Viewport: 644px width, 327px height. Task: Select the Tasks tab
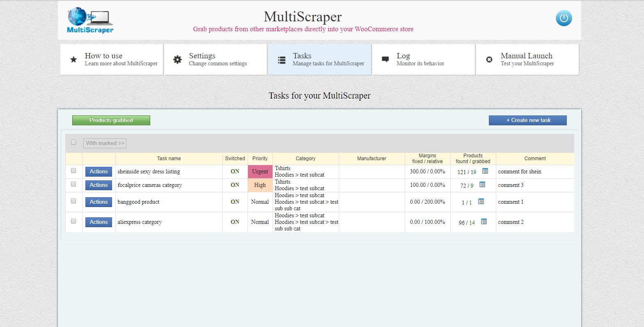(319, 60)
